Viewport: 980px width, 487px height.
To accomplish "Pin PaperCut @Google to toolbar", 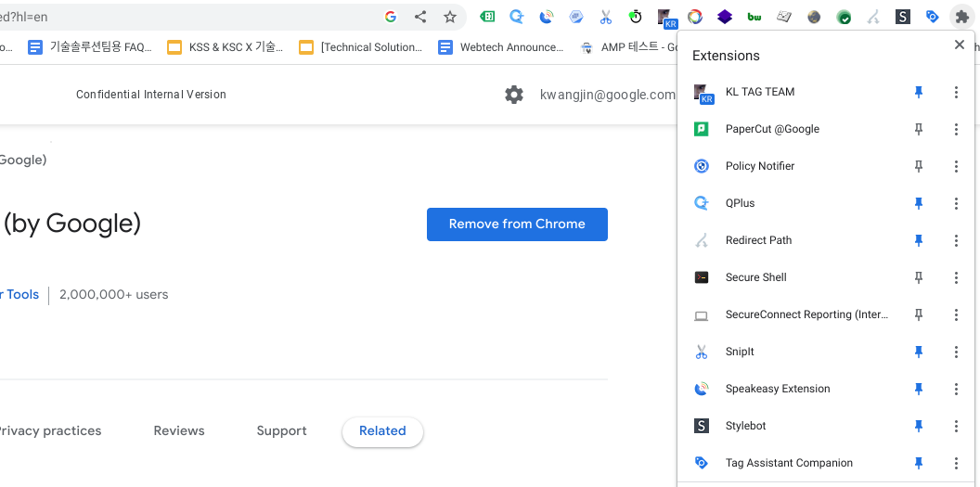I will 918,129.
